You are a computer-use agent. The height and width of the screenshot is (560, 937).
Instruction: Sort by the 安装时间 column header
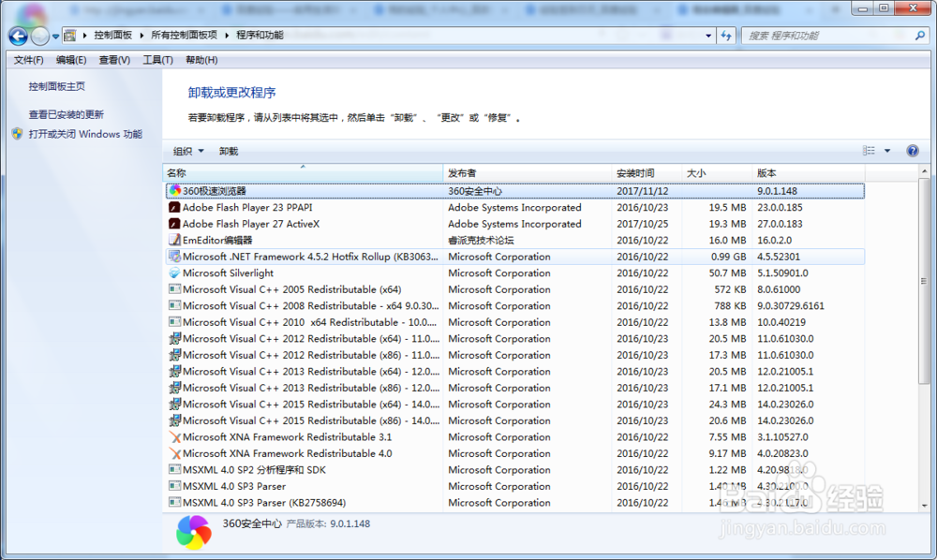(647, 173)
